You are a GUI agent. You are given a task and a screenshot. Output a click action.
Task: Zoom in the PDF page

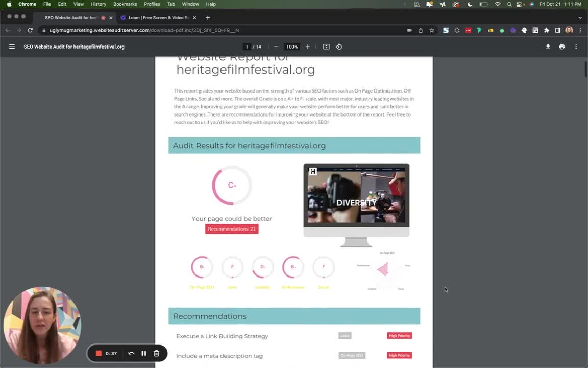(x=308, y=47)
